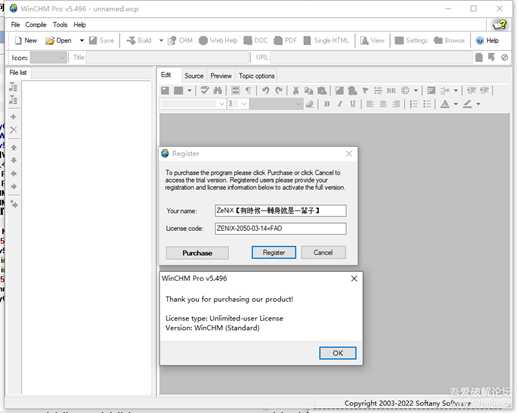Open the Compile menu
This screenshot has width=517, height=413.
(x=36, y=25)
